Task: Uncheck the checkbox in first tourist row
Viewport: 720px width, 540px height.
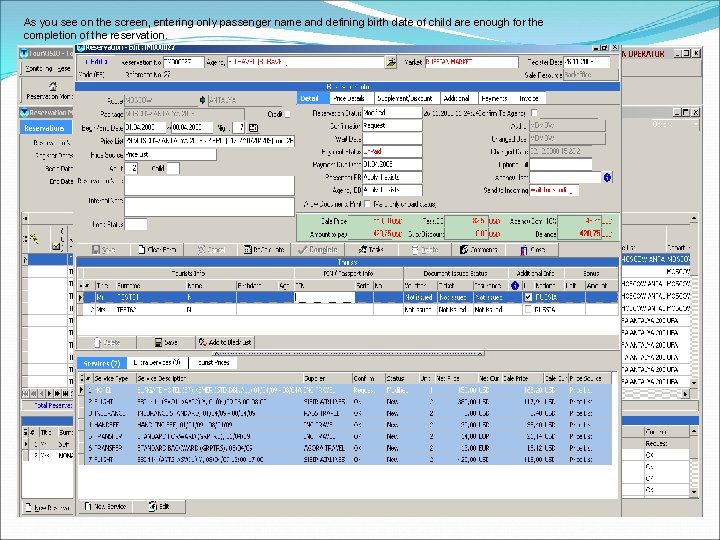Action: tap(529, 298)
